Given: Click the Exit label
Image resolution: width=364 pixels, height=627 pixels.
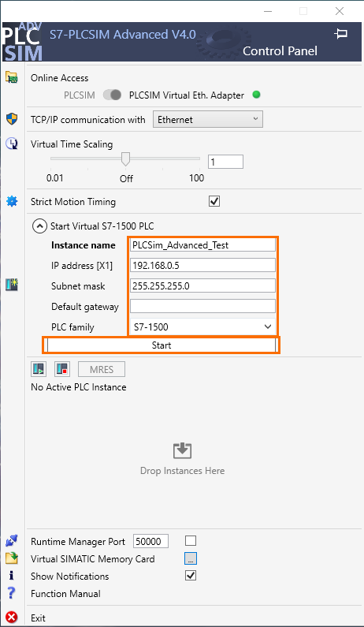Looking at the screenshot, I should [38, 618].
